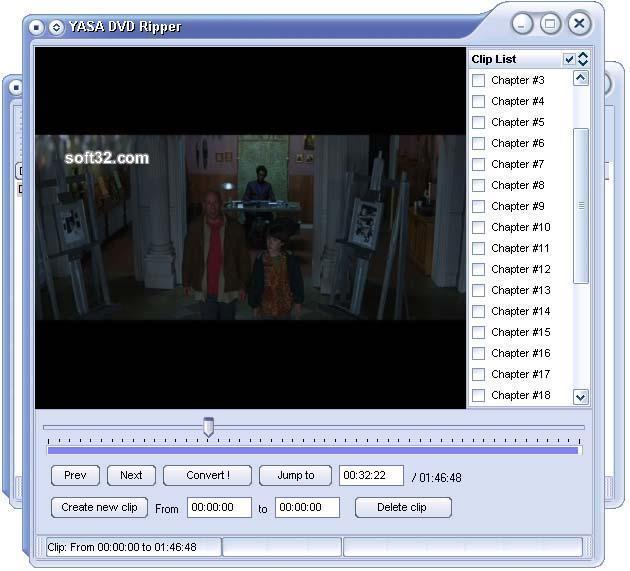
Task: Click the to time input field
Action: pos(307,508)
